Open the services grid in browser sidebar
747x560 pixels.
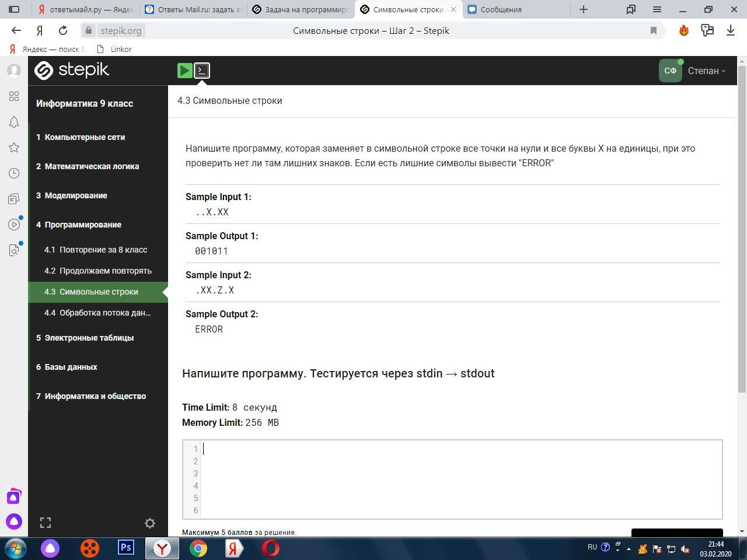coord(14,96)
